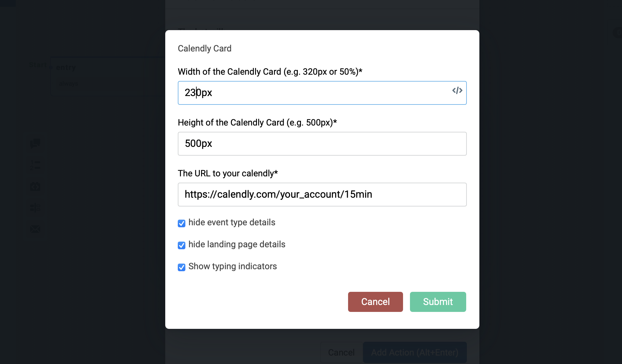Open the email envelope icon in the sidebar

(x=35, y=229)
